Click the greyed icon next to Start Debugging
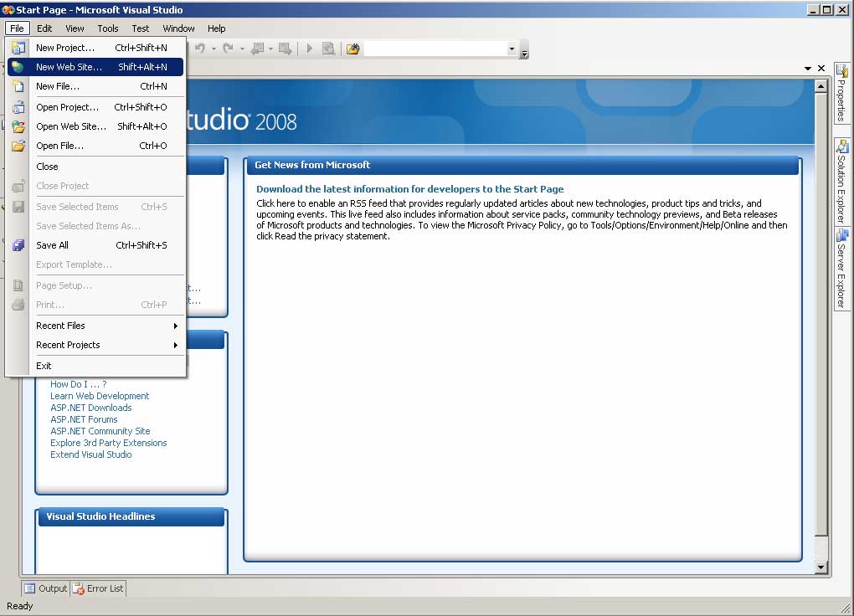 click(328, 49)
